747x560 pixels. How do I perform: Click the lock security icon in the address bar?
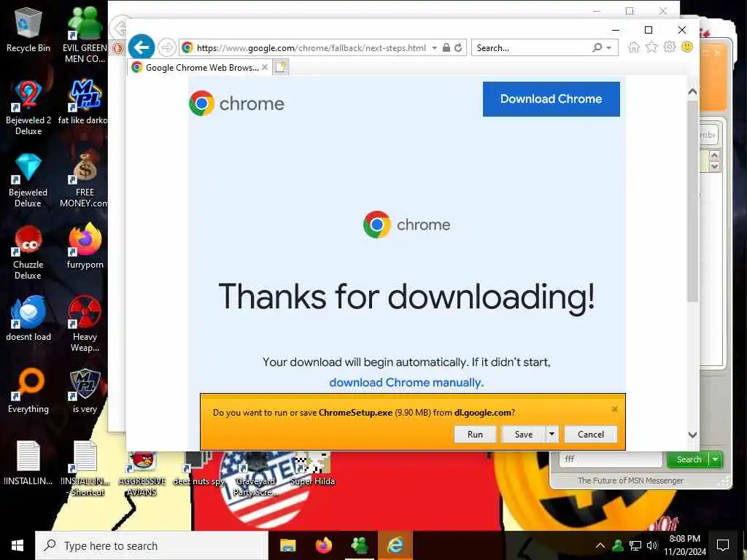(x=446, y=47)
